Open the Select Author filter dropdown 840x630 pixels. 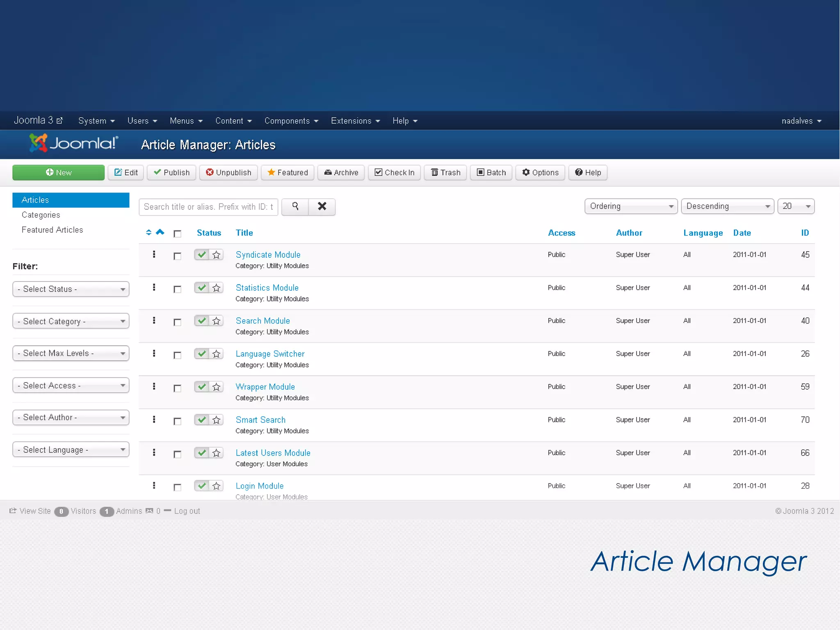(x=71, y=417)
